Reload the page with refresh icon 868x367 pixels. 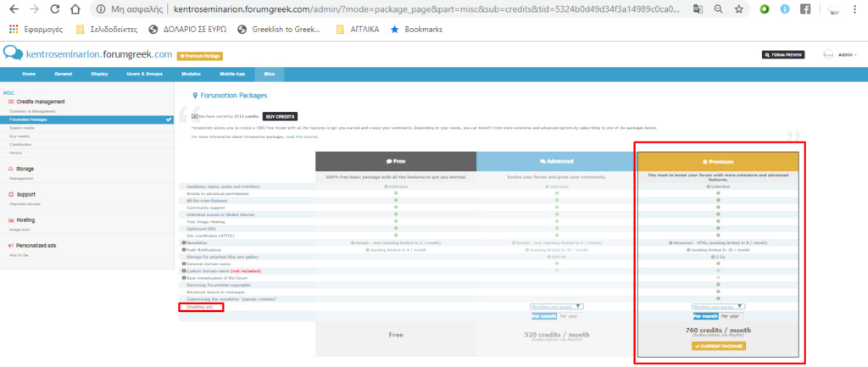click(x=55, y=9)
